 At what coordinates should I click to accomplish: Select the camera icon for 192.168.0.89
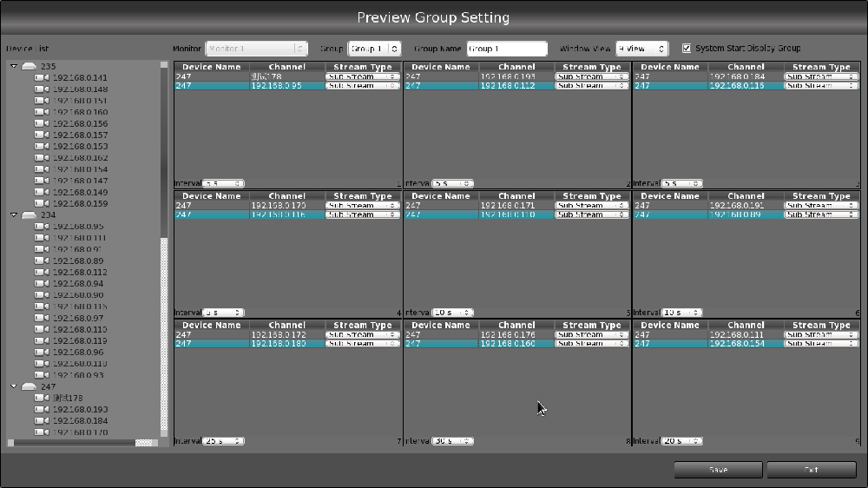[41, 261]
